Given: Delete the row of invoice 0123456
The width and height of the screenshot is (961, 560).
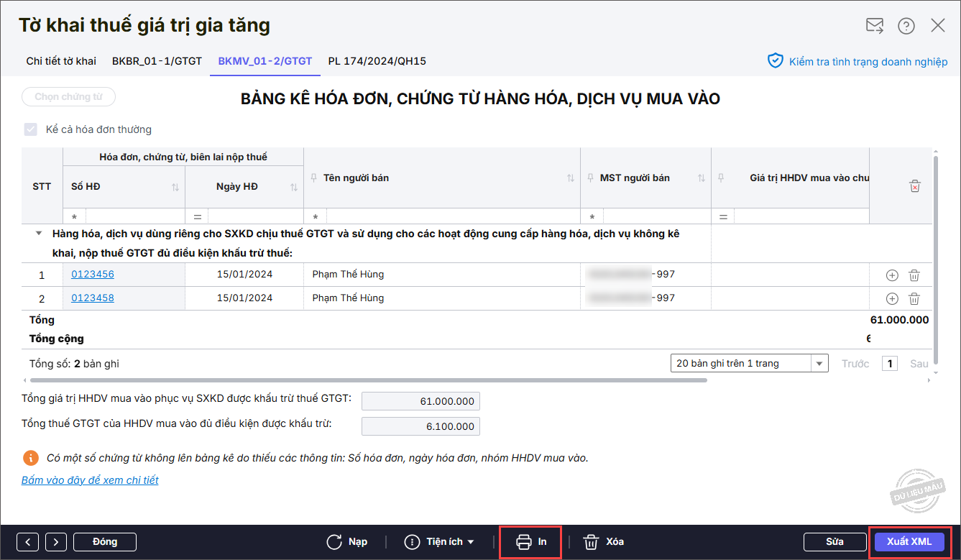Looking at the screenshot, I should tap(914, 275).
